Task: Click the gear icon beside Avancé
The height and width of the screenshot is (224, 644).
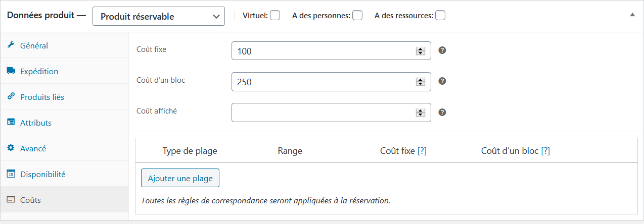Action: click(11, 148)
